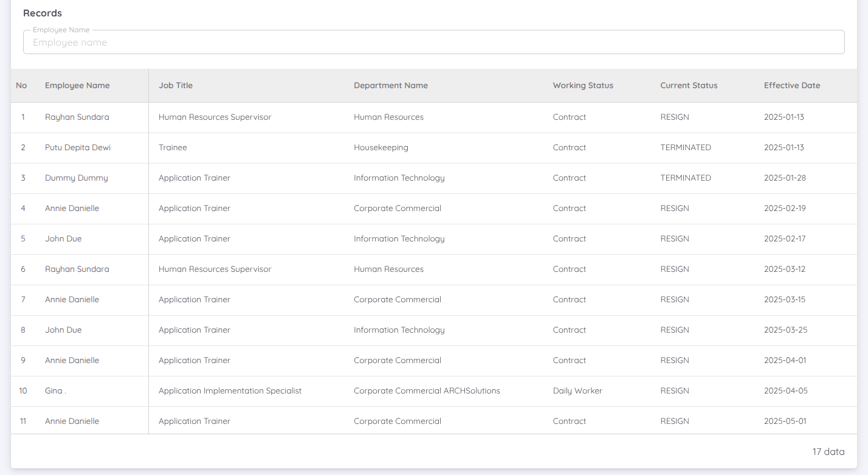
Task: Sort by Job Title column header
Action: pyautogui.click(x=176, y=86)
